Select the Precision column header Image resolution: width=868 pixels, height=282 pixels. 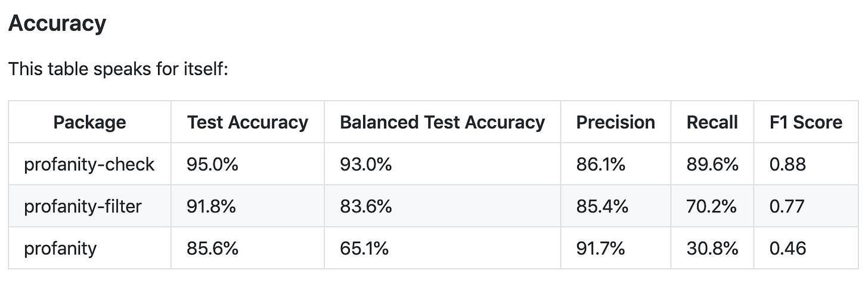[x=615, y=122]
